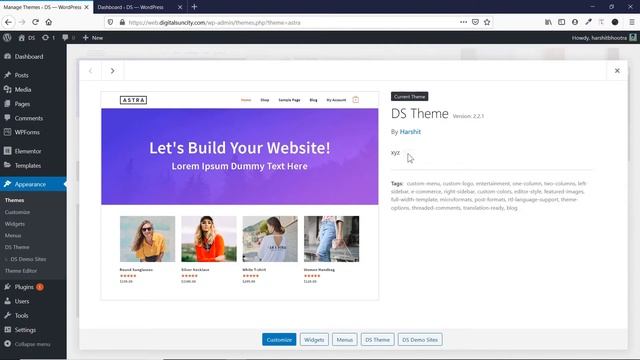
Task: Open Comments in the sidebar
Action: 33,118
